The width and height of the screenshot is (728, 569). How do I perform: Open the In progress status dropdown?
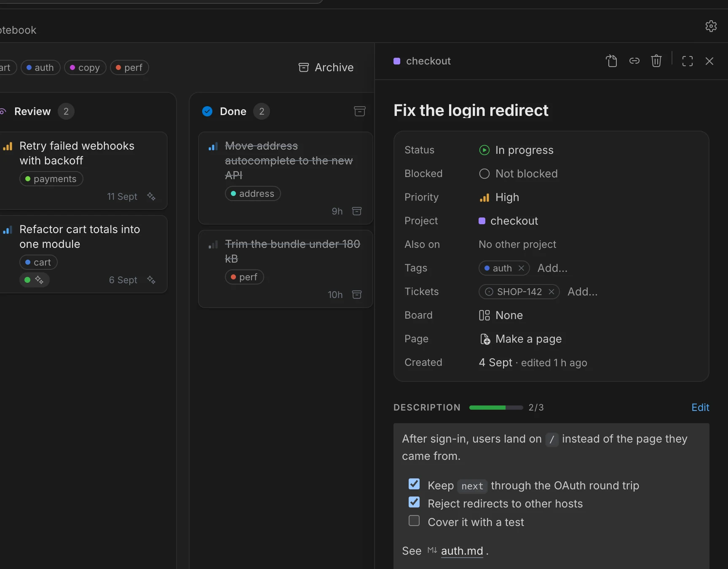click(x=516, y=150)
